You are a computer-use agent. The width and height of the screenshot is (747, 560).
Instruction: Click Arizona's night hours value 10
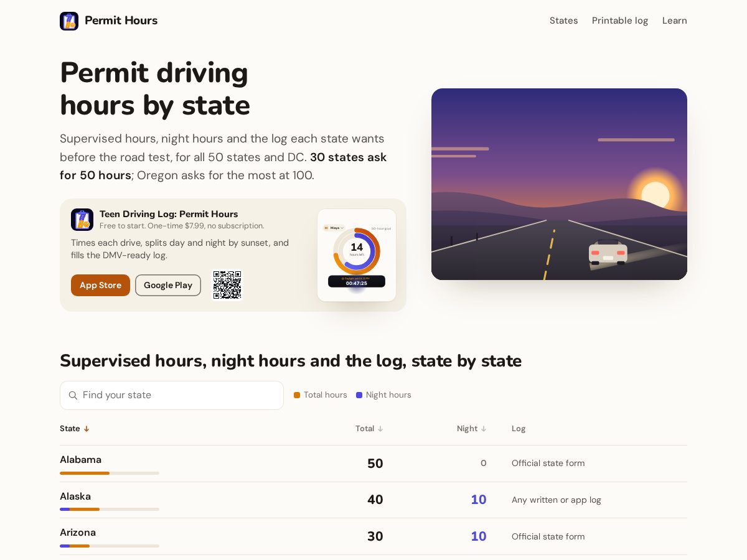point(479,536)
